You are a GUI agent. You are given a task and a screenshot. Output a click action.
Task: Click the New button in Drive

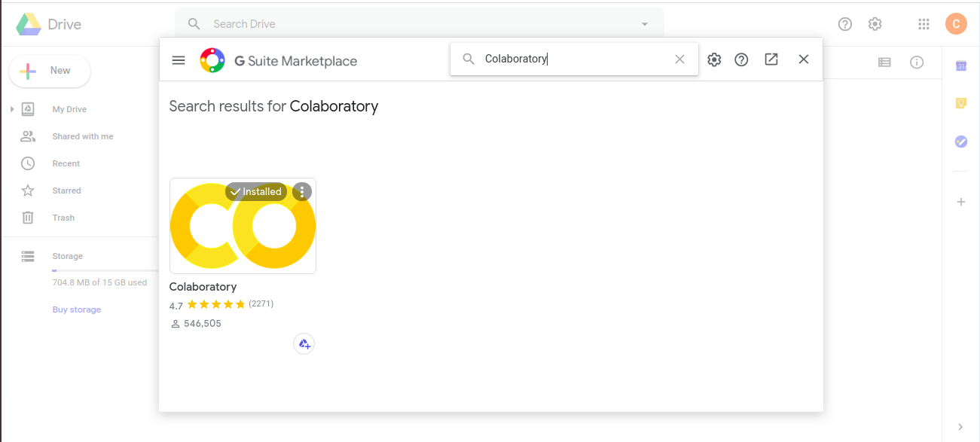click(x=50, y=71)
